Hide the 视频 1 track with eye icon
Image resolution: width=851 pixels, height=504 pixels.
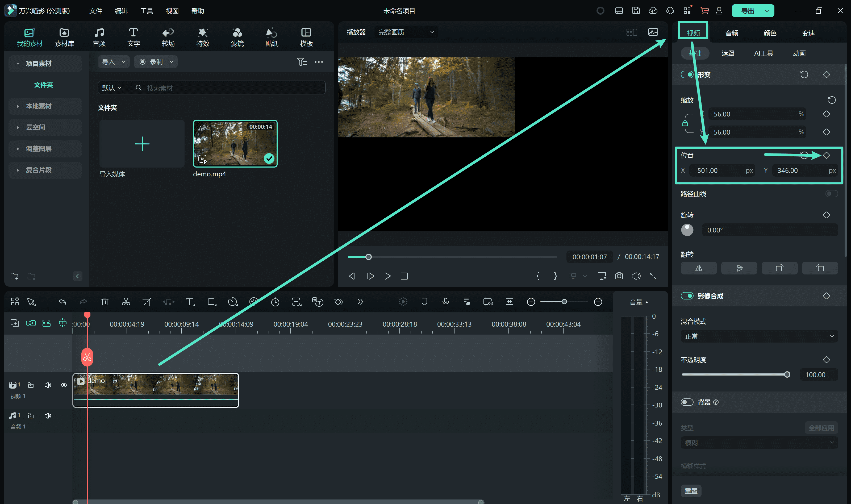(64, 385)
